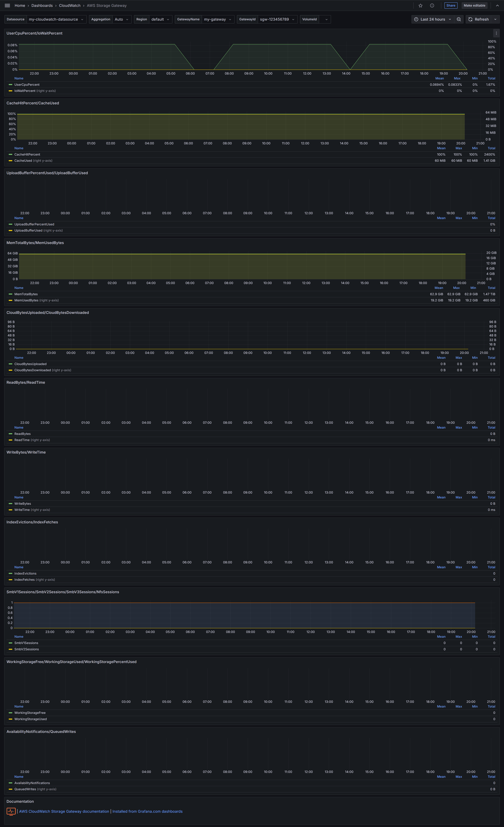
Task: Toggle CacheHitPercent series visibility
Action: click(27, 155)
